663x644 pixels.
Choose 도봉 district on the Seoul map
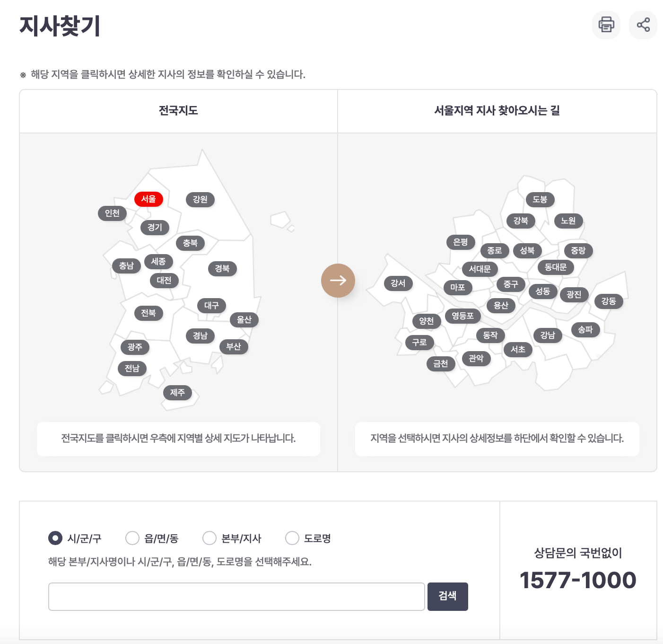click(x=540, y=200)
